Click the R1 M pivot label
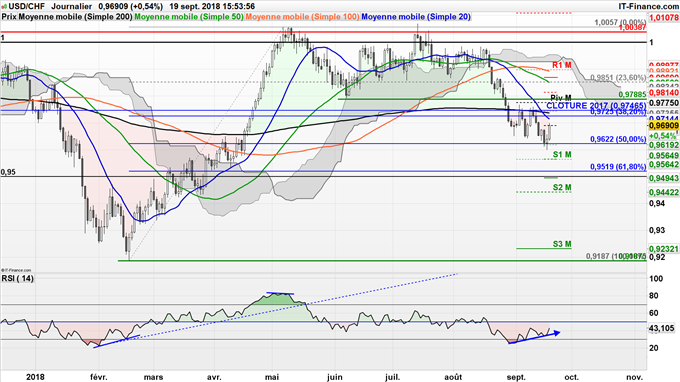680x382 pixels. pyautogui.click(x=562, y=65)
